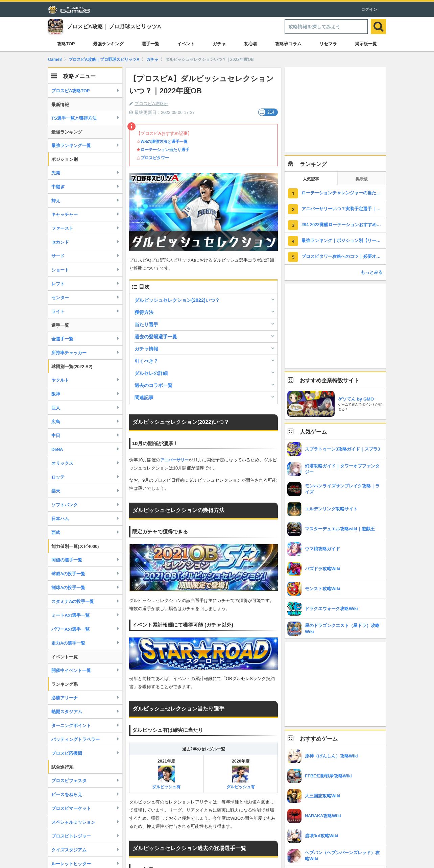Expand the ガチャ情報 chevron in 目次
The height and width of the screenshot is (868, 434).
[x=272, y=348]
